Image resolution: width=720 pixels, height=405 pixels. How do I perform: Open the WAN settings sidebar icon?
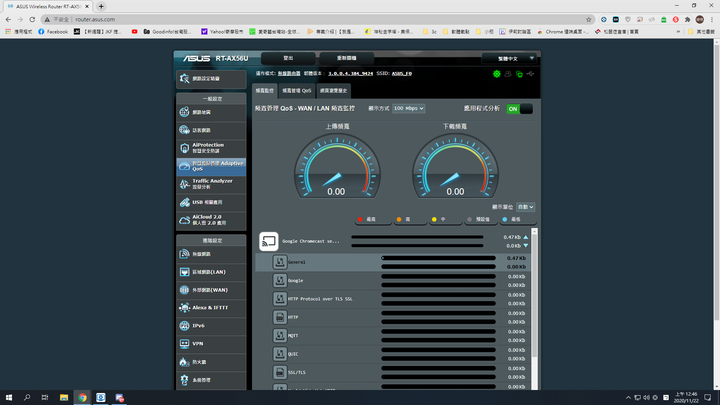[184, 290]
